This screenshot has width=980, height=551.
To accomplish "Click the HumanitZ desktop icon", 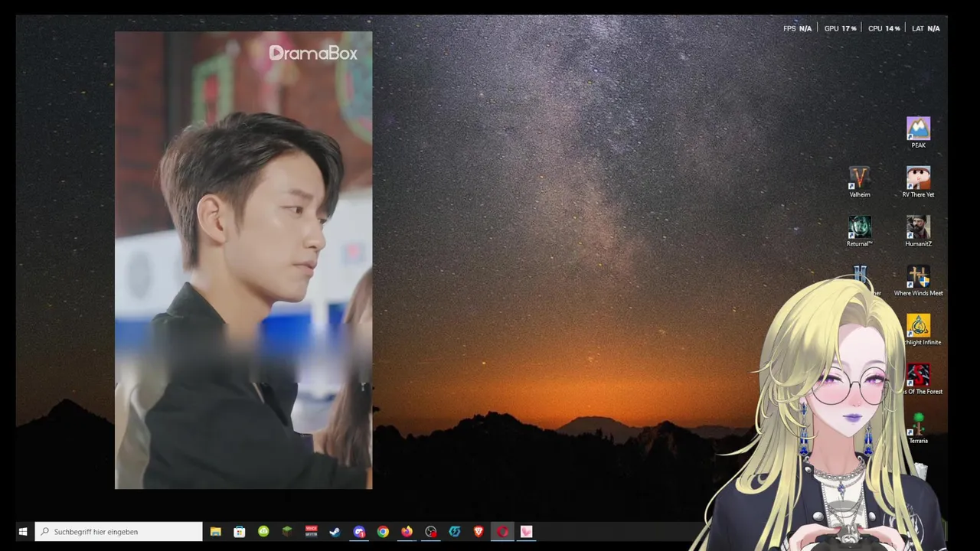I will click(918, 231).
